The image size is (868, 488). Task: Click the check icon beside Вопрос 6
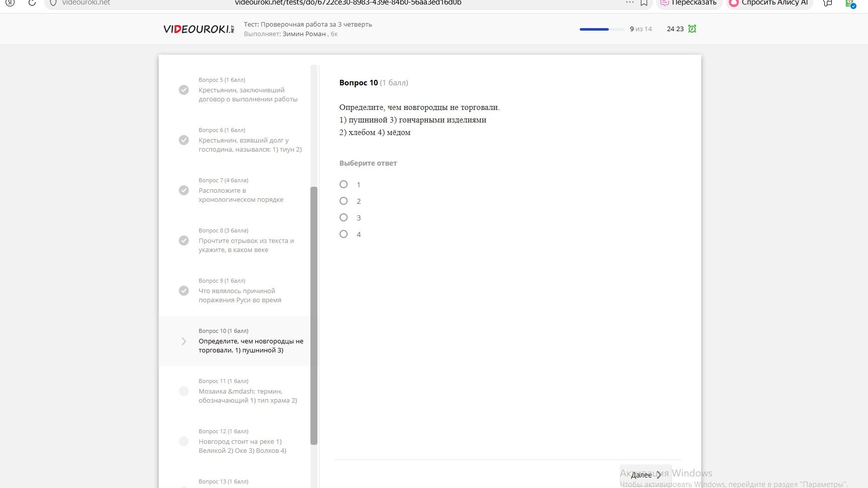[184, 140]
